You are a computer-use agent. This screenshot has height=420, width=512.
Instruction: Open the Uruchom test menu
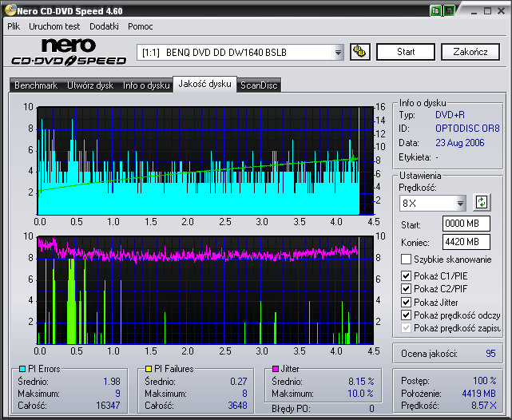[54, 26]
